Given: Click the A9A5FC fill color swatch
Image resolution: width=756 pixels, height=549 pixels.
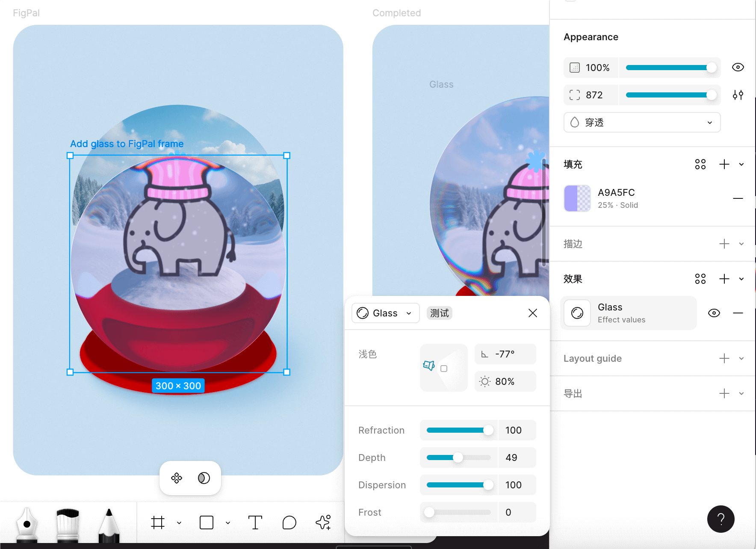Looking at the screenshot, I should point(577,198).
